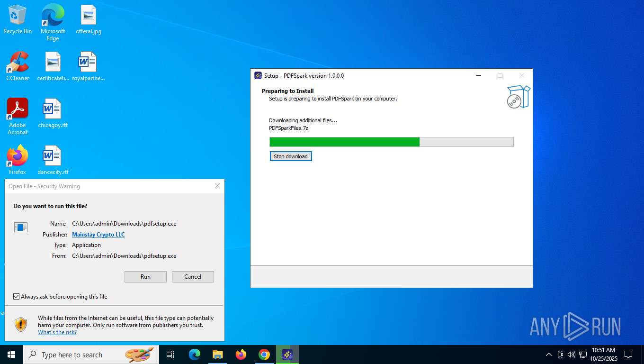Viewport: 644px width, 364px height.
Task: Click the shield warning icon in the dialog
Action: click(21, 324)
